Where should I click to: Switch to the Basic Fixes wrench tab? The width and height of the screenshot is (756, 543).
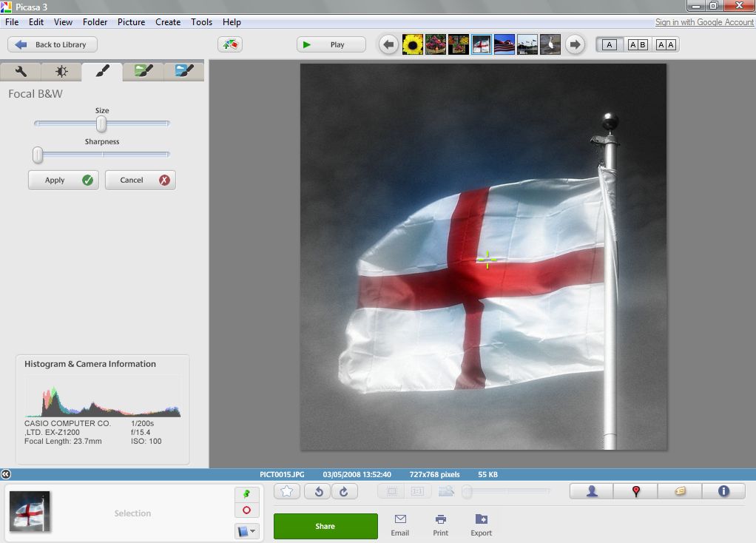tap(21, 71)
